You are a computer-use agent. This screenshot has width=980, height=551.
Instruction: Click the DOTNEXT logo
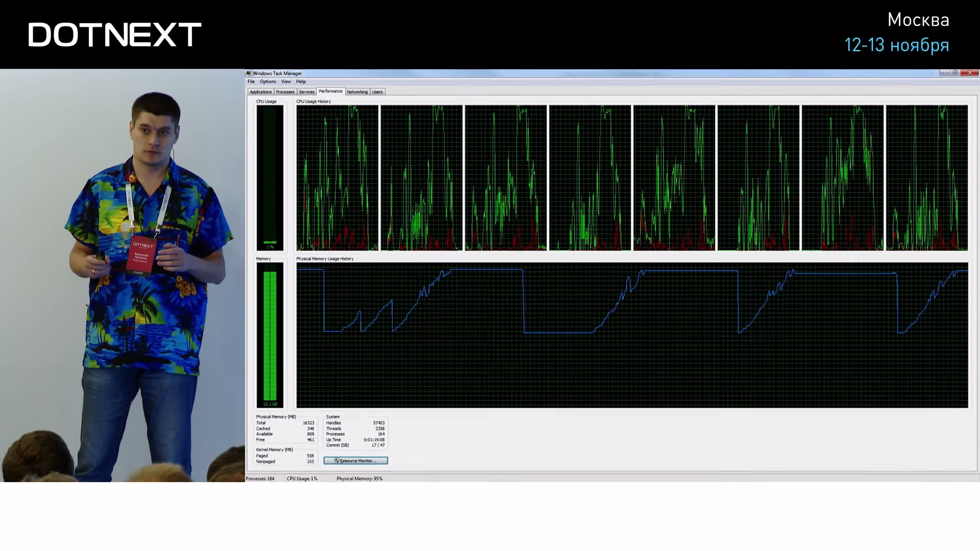(x=115, y=35)
